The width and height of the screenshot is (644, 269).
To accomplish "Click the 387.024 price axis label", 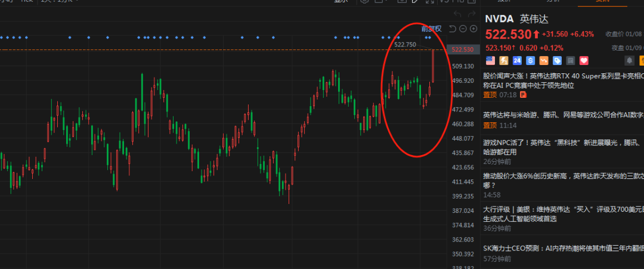I will 463,211.
